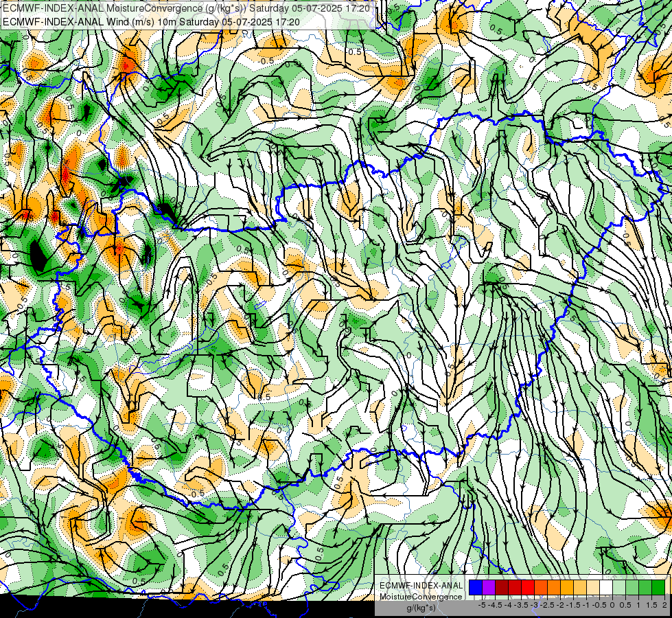Click the lightest green legend swatch
672x618 pixels.
click(x=619, y=587)
